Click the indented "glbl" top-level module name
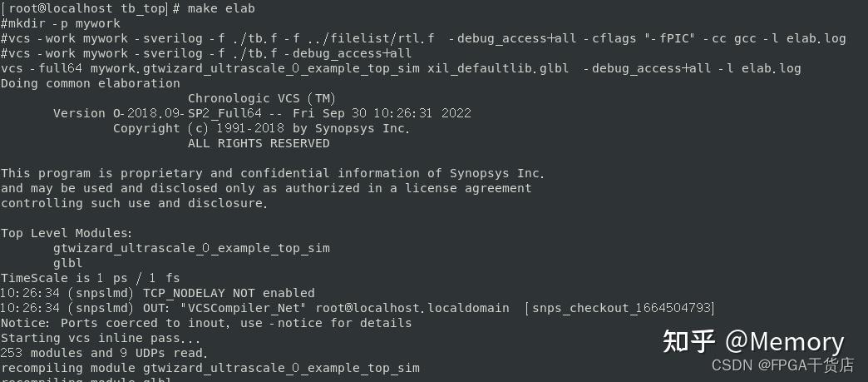This screenshot has width=868, height=382. point(67,263)
